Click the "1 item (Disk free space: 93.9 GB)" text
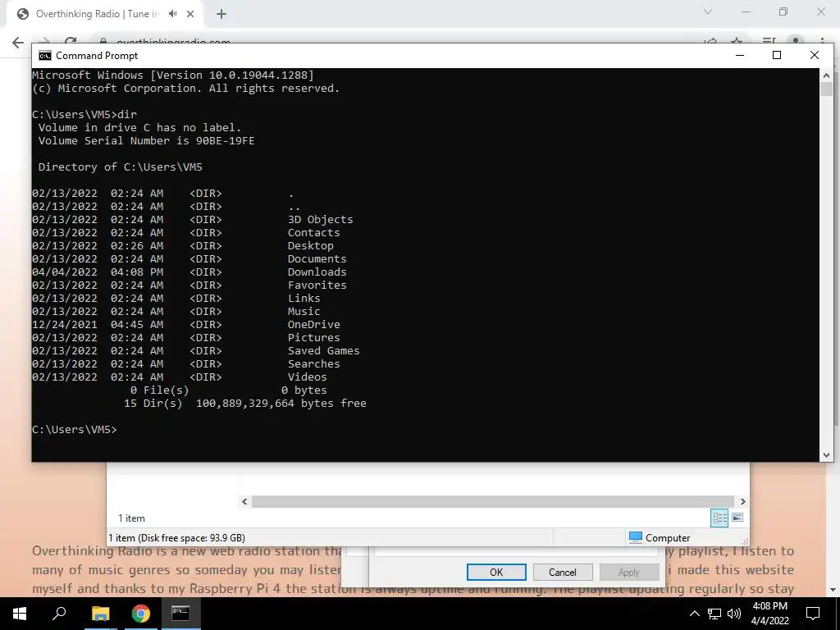The height and width of the screenshot is (630, 840). click(x=177, y=538)
